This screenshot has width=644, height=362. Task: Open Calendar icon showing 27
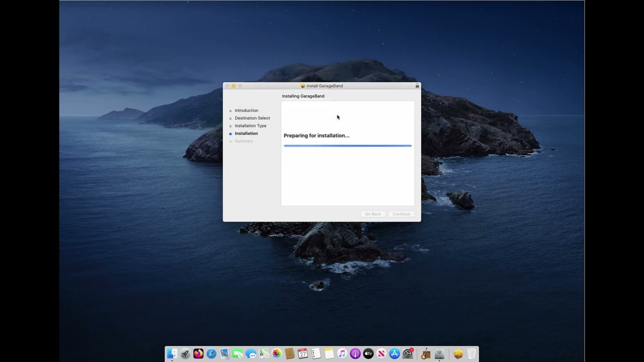[303, 354]
